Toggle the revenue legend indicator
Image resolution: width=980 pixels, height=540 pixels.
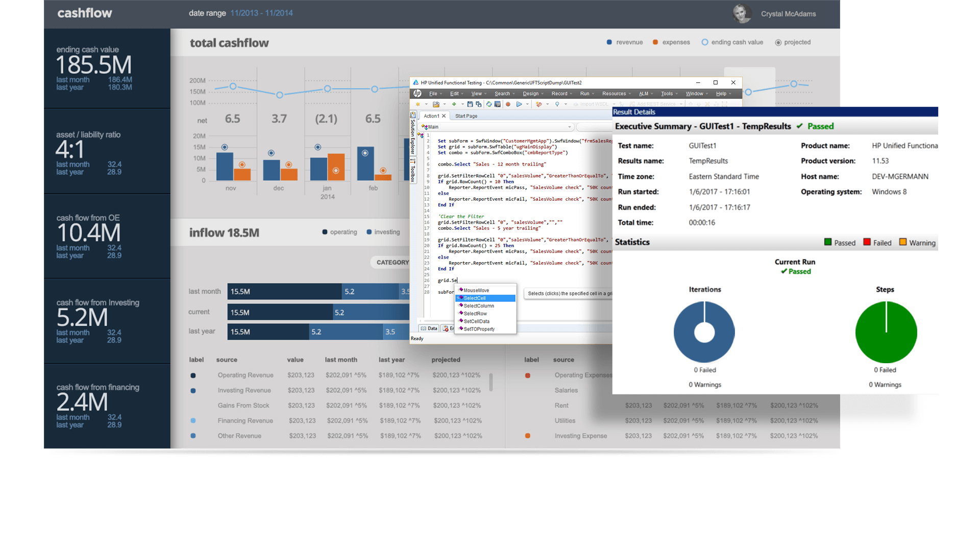(609, 42)
